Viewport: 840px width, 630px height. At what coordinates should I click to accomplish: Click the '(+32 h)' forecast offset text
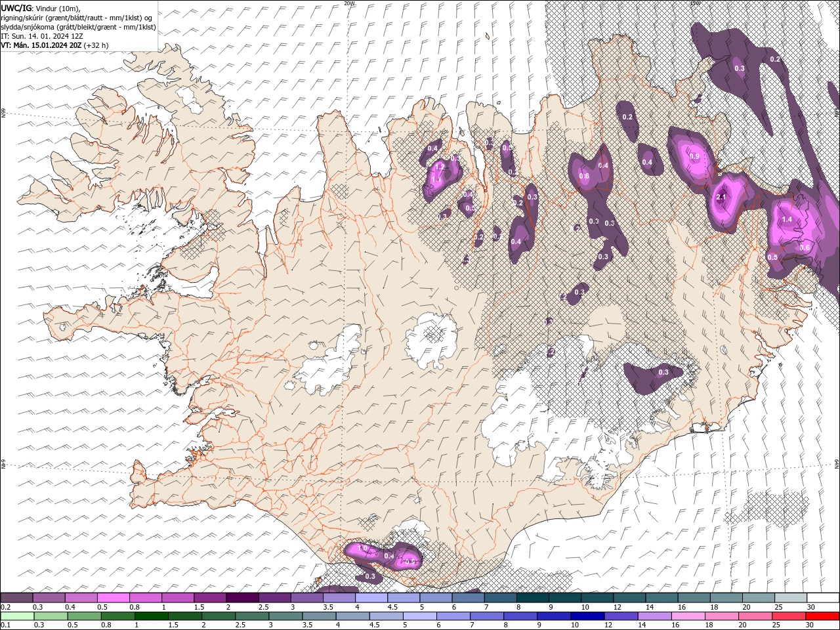pyautogui.click(x=96, y=45)
